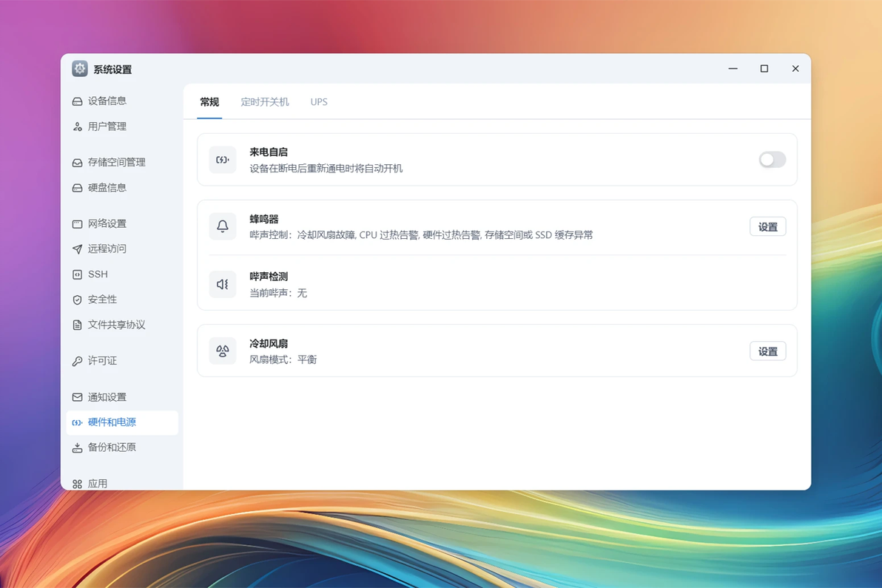Open 许可证 key icon entry
This screenshot has height=588, width=882.
(77, 361)
